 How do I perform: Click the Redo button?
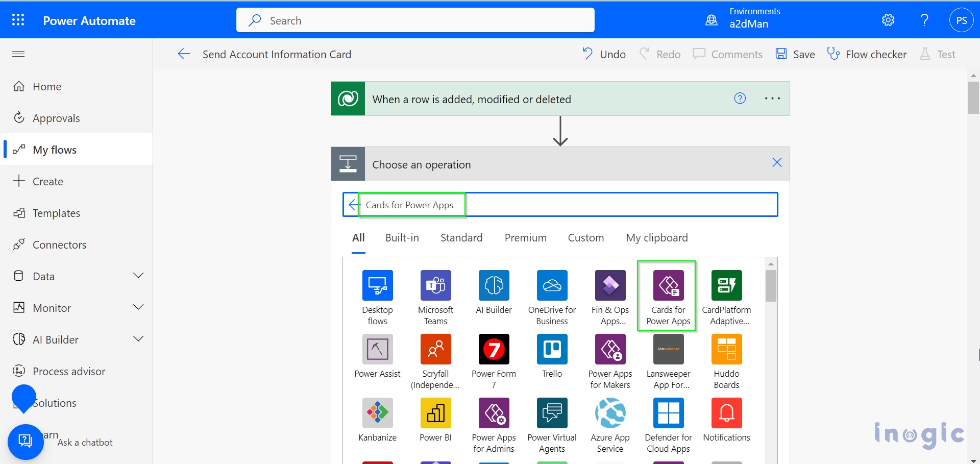point(660,54)
